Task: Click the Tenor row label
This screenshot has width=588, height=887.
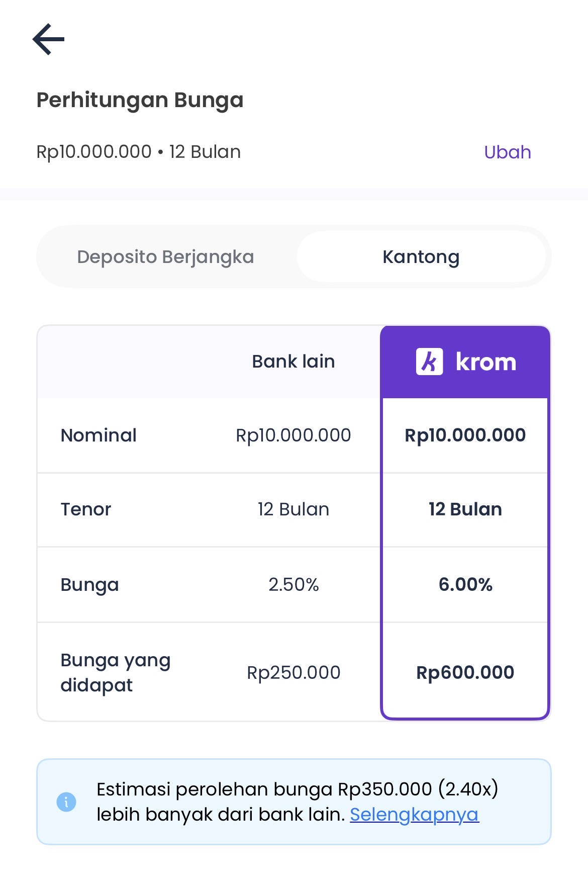Action: [x=86, y=509]
